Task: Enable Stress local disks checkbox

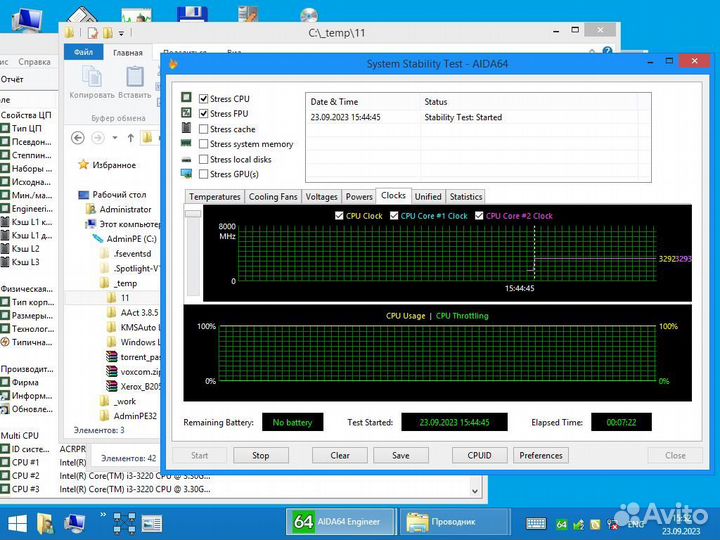Action: tap(203, 159)
